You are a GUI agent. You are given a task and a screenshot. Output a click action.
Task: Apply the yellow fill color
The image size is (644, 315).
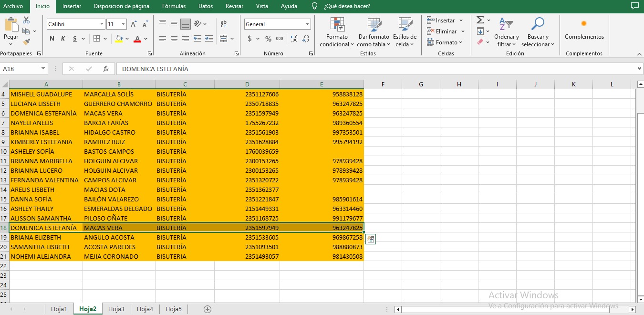tap(119, 39)
